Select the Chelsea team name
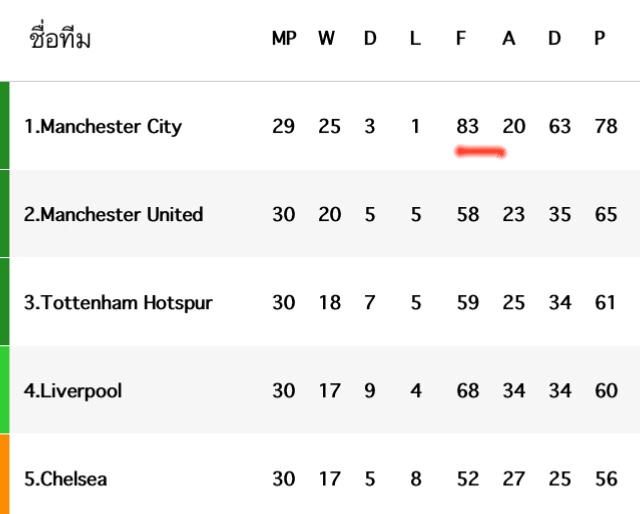Viewport: 640px width, 514px height. (x=66, y=479)
